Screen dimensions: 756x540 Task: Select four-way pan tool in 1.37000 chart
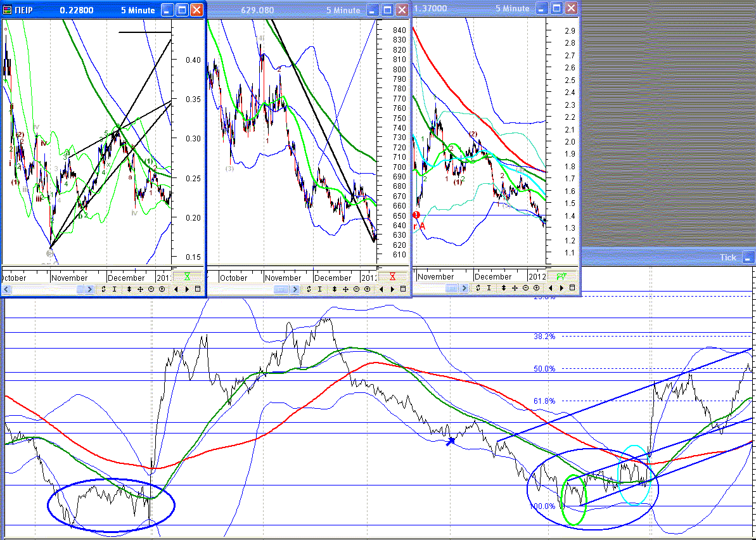[x=515, y=288]
